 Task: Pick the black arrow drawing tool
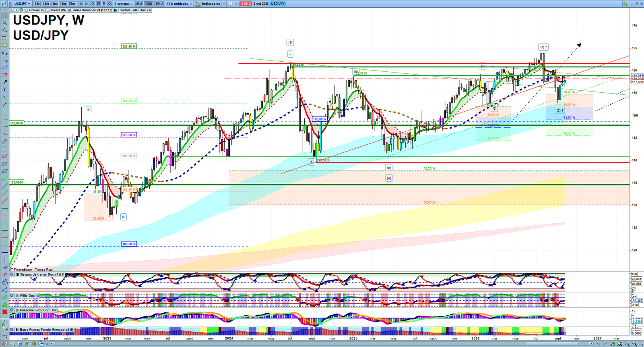4,82
